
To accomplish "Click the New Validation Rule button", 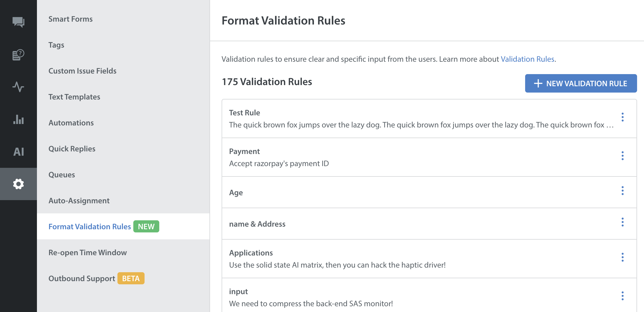I will (x=581, y=83).
